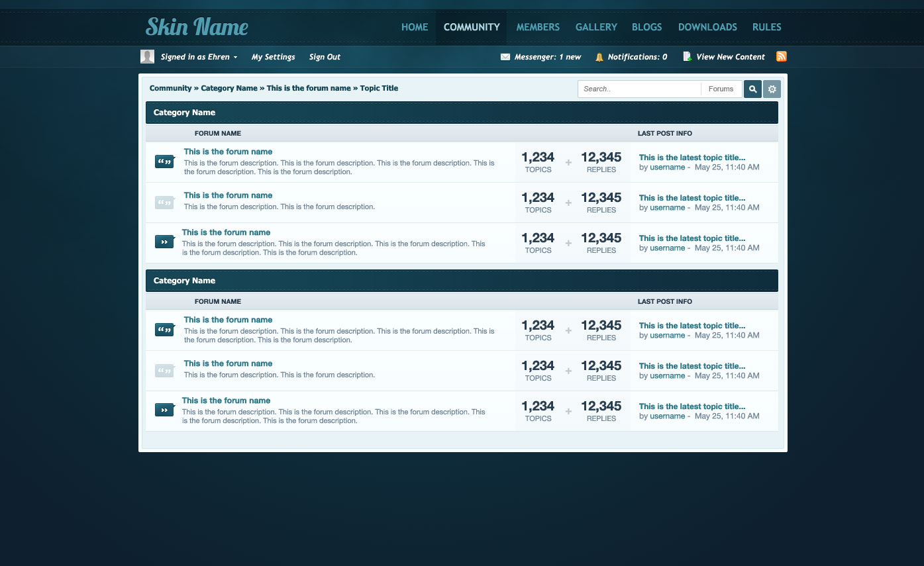Click user avatar next to Signed in as Ehren
Image resolution: width=924 pixels, height=566 pixels.
coord(147,57)
